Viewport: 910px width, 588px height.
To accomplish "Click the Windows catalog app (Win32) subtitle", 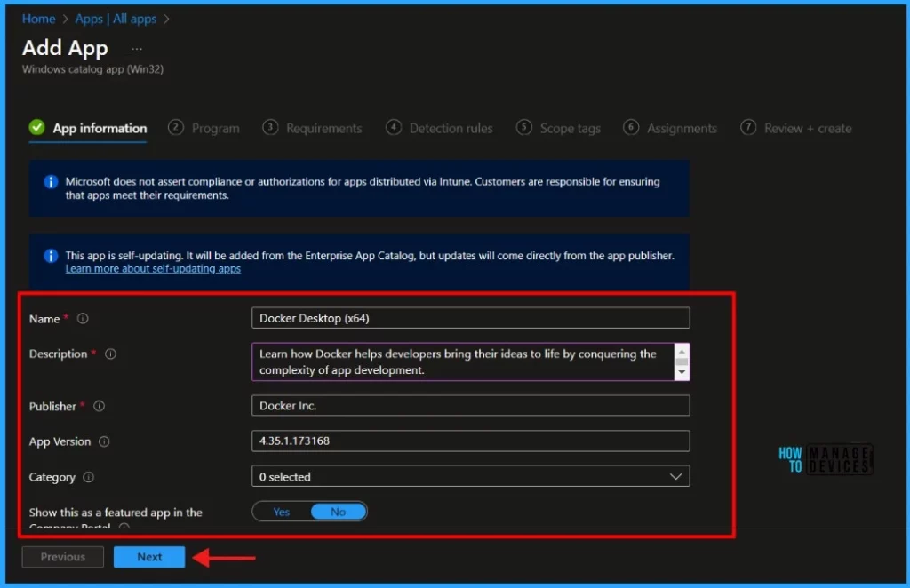I will tap(92, 69).
